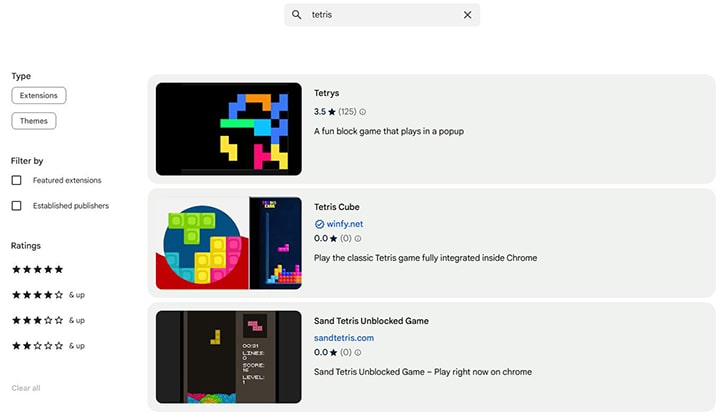720x414 pixels.
Task: Open the sandtetris.com publisher link
Action: click(344, 339)
